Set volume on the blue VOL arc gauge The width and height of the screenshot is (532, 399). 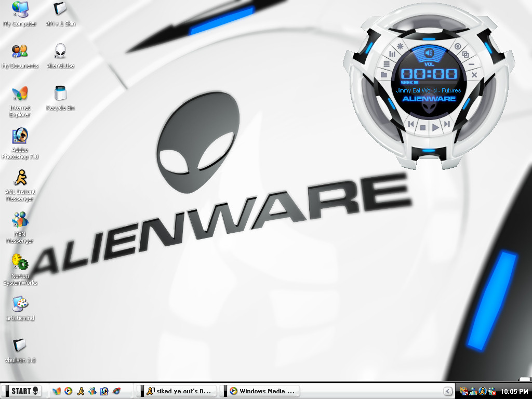pyautogui.click(x=429, y=54)
